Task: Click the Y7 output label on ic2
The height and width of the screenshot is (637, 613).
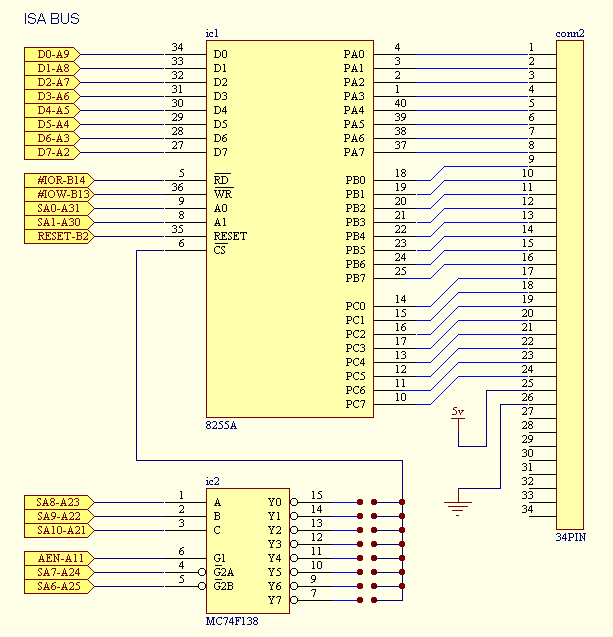Action: (x=275, y=600)
